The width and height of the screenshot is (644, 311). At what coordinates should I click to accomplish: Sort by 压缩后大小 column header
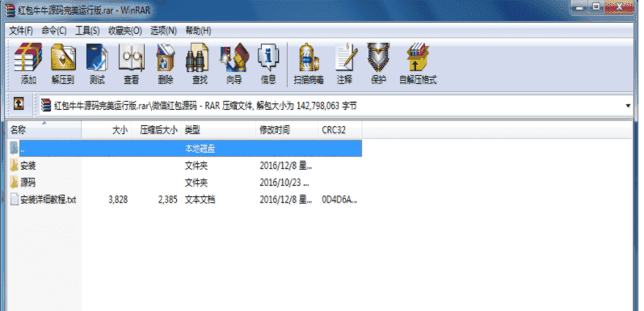(x=156, y=130)
